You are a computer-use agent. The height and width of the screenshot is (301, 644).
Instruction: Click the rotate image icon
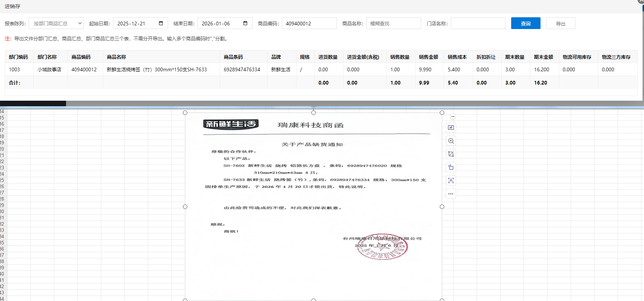coord(451,167)
